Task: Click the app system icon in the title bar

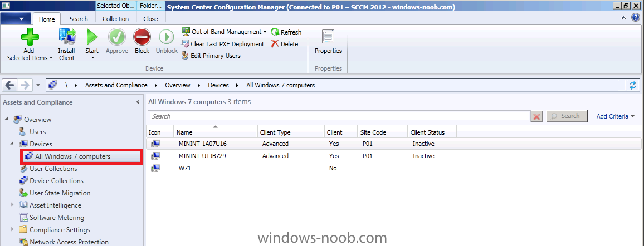Action: [6, 6]
